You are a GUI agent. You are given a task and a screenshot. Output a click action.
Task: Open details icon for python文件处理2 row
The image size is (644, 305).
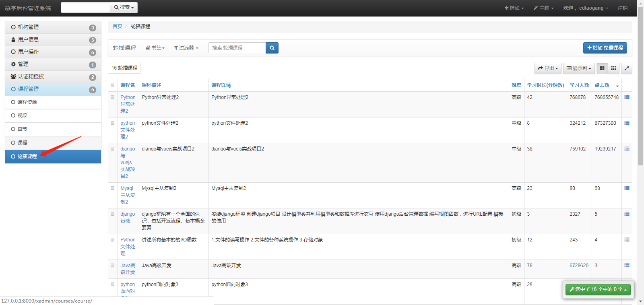627,123
